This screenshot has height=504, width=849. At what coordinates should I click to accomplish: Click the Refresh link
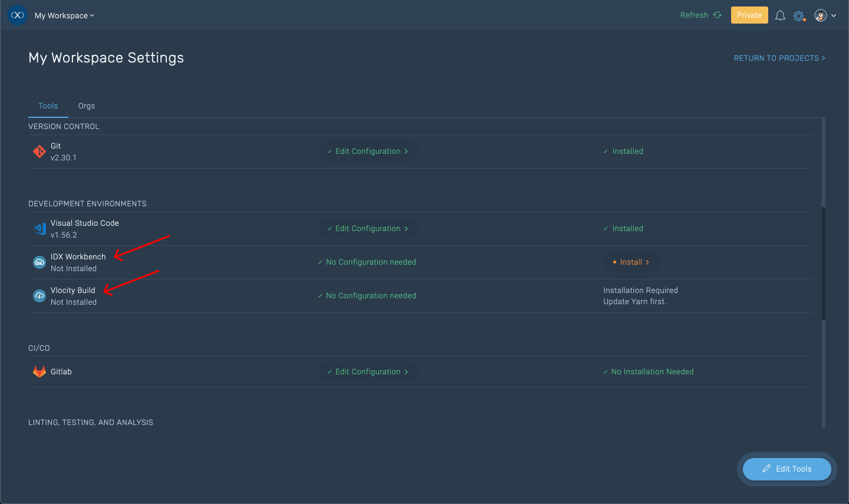[700, 15]
